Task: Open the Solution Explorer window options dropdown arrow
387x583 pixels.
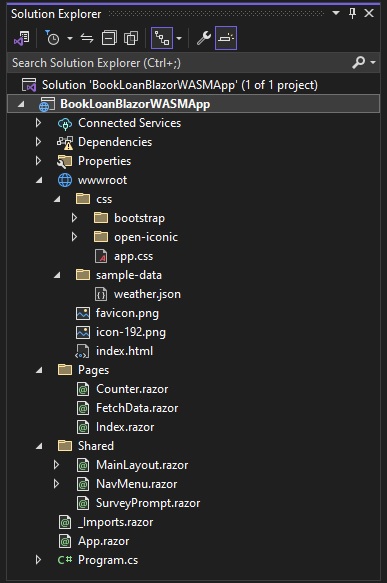Action: click(336, 13)
